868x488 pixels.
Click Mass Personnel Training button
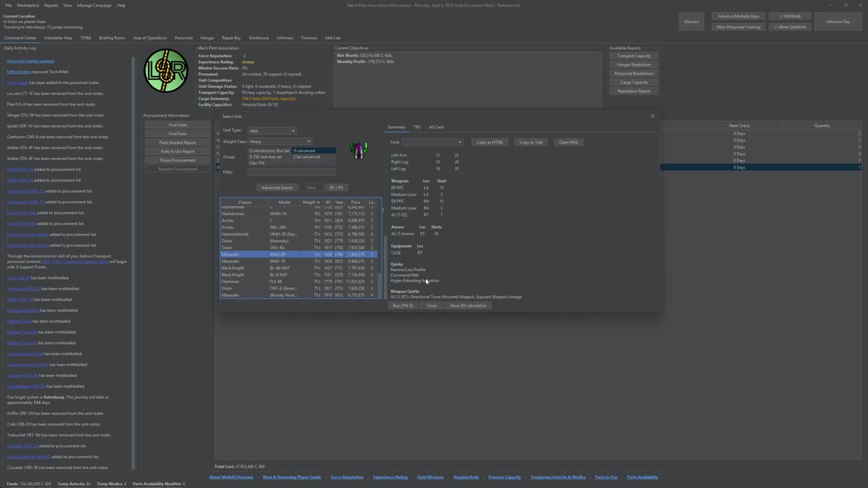click(x=738, y=27)
